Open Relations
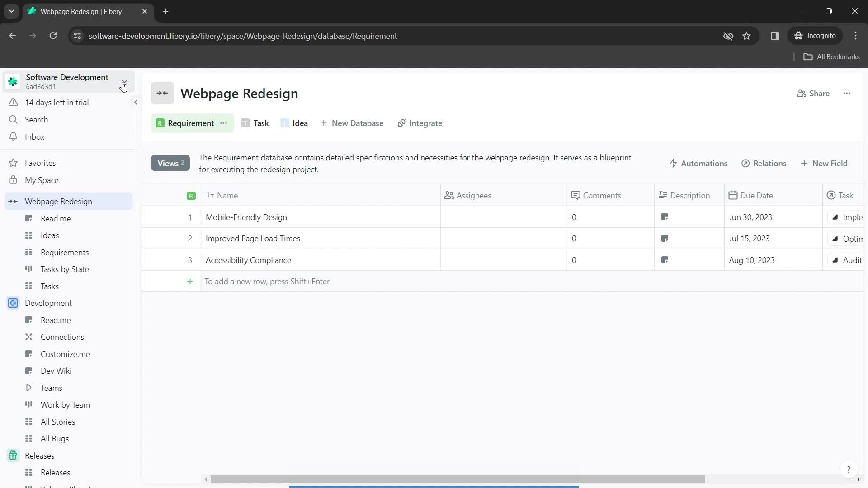868x488 pixels. 764,163
